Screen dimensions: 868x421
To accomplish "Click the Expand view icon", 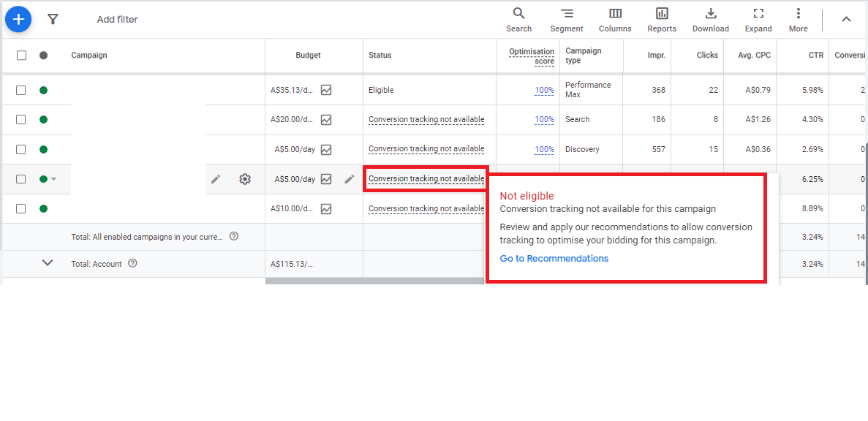I will 758,18.
